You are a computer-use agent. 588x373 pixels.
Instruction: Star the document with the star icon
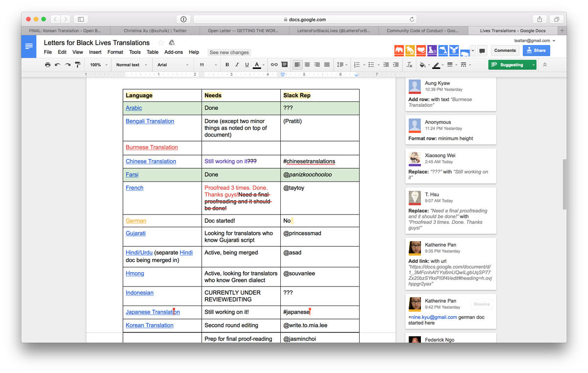pos(161,43)
